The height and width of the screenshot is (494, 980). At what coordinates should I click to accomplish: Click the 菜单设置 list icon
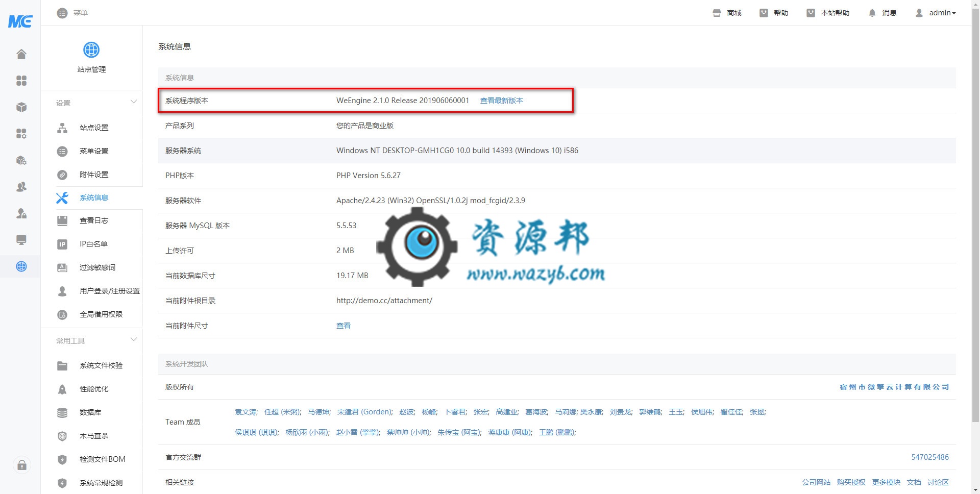click(62, 151)
